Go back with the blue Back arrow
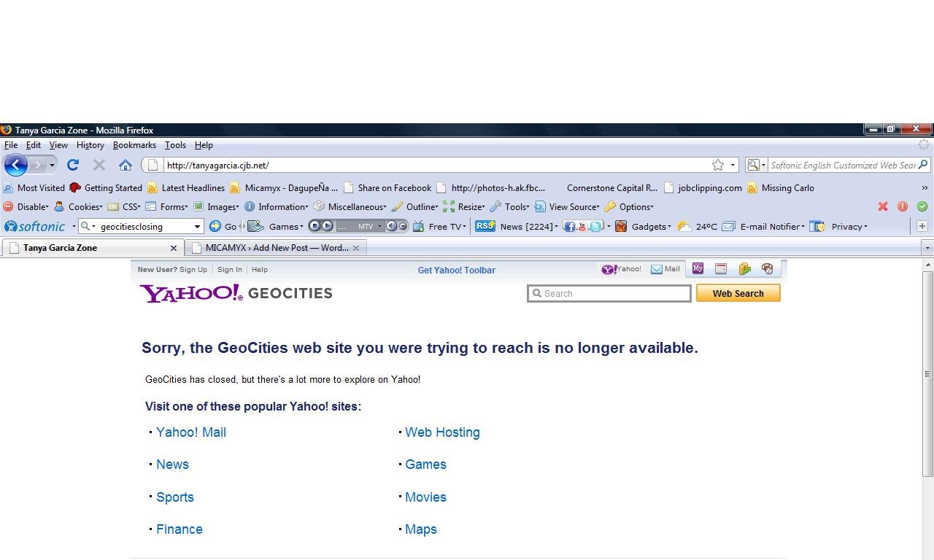 (x=15, y=165)
